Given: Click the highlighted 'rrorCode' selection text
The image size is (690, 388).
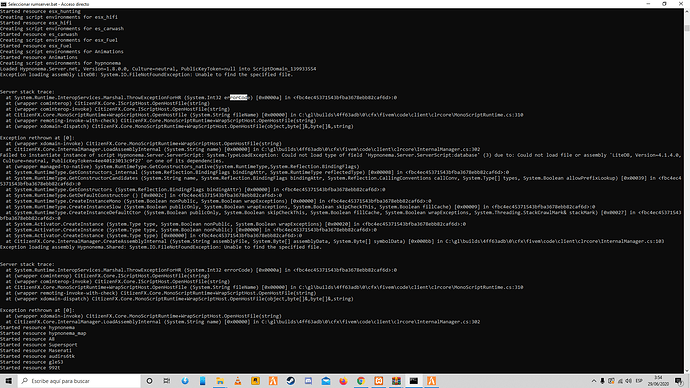Looking at the screenshot, I should (x=239, y=98).
